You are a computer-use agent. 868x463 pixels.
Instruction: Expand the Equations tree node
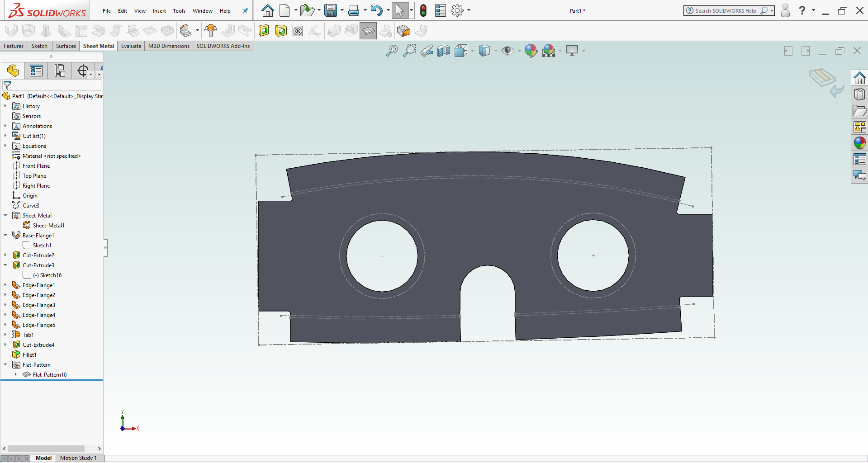coord(5,146)
